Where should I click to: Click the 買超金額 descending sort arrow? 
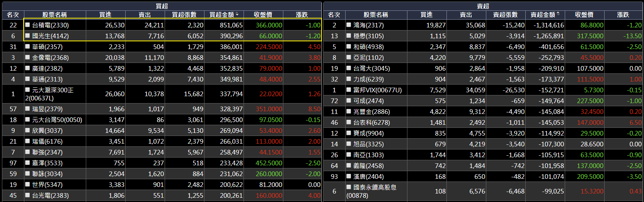237,15
